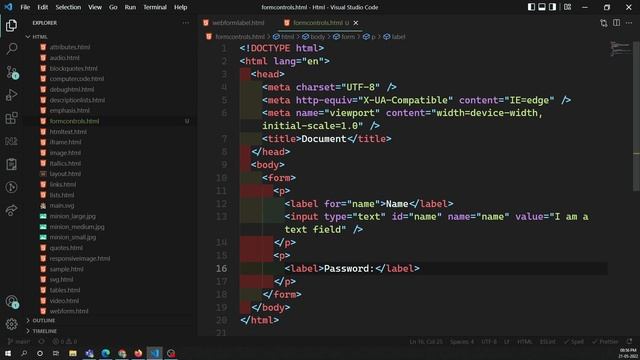
Task: Open iframe.html in Explorer
Action: coord(65,142)
